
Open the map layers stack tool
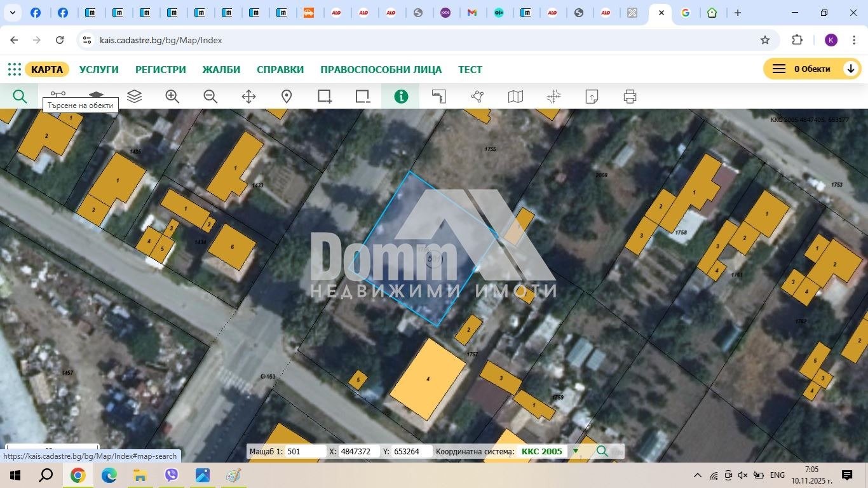click(134, 97)
